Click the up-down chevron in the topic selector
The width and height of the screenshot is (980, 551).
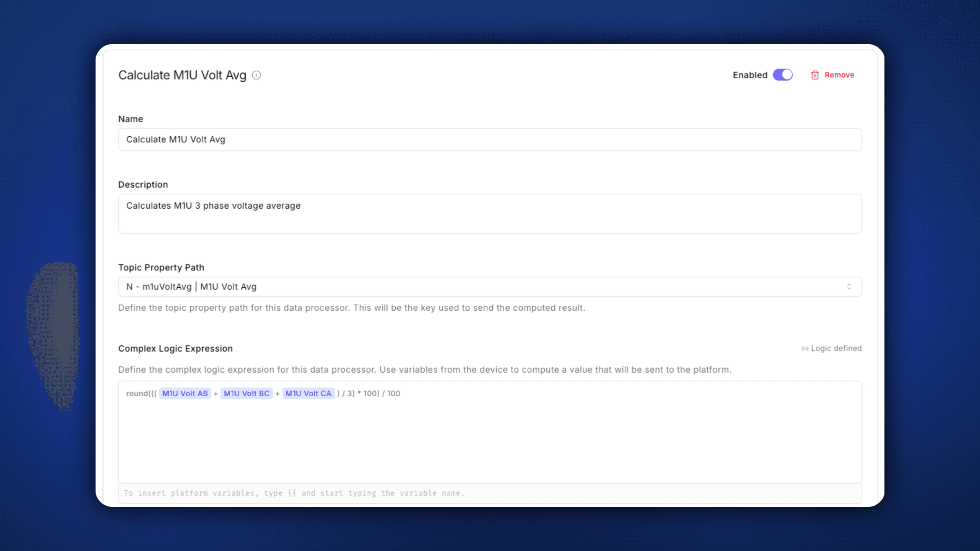849,287
